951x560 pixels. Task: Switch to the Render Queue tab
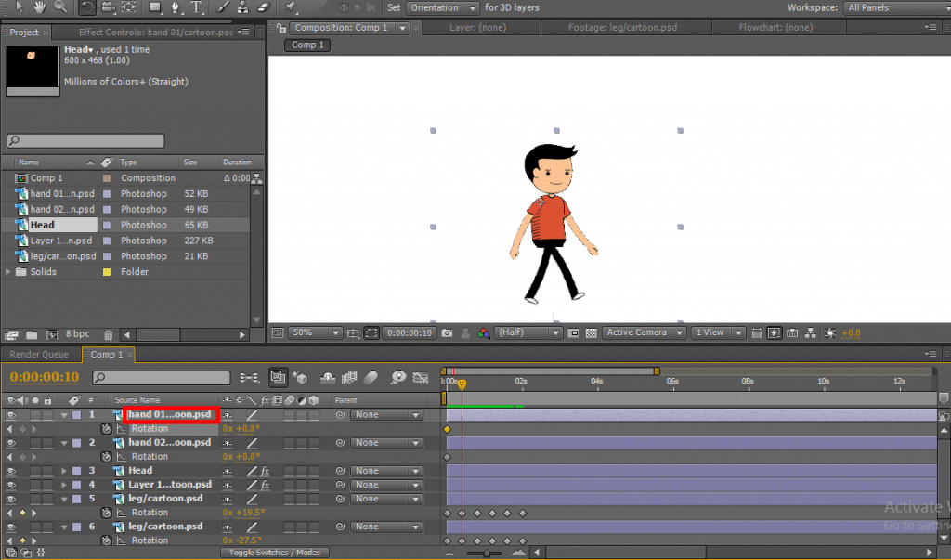click(x=37, y=354)
